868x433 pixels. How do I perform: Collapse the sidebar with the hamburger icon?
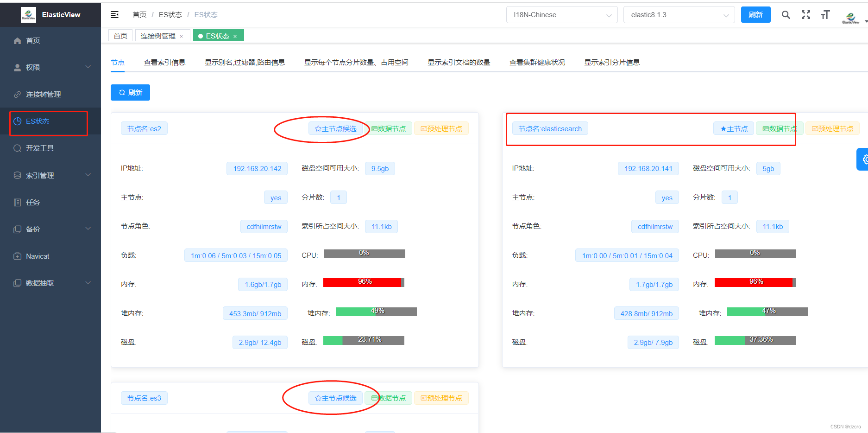114,14
